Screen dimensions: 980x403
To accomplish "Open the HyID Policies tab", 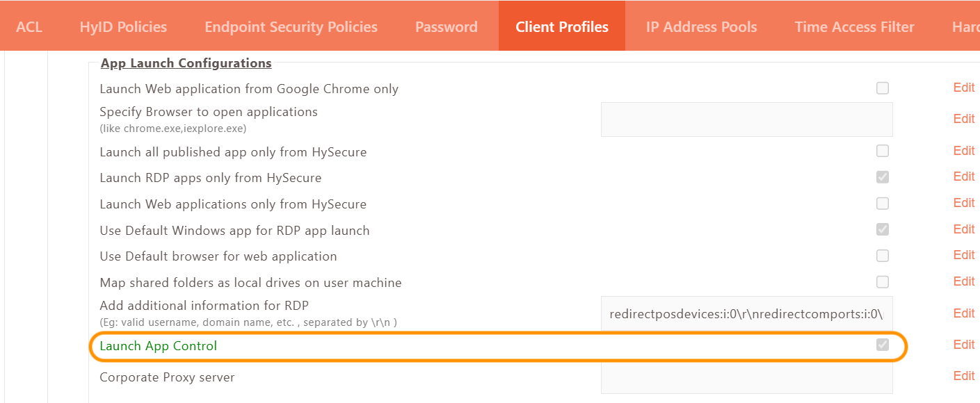I will (x=123, y=27).
